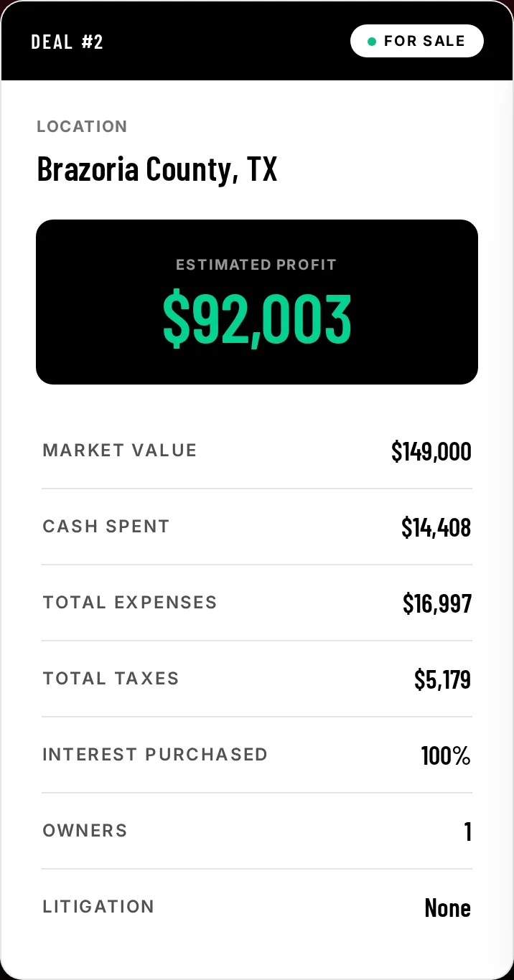Select the TOTAL EXPENSES row label
The height and width of the screenshot is (980, 514).
point(130,603)
